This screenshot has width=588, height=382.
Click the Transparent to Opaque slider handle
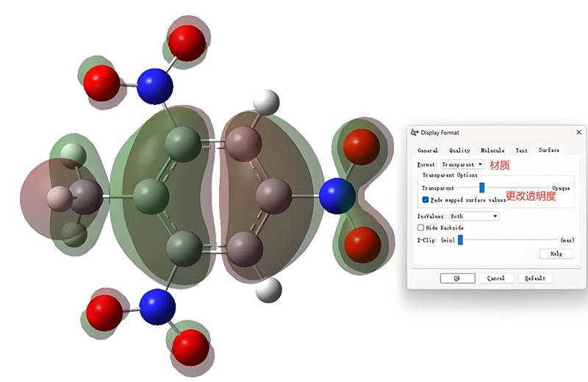[482, 188]
